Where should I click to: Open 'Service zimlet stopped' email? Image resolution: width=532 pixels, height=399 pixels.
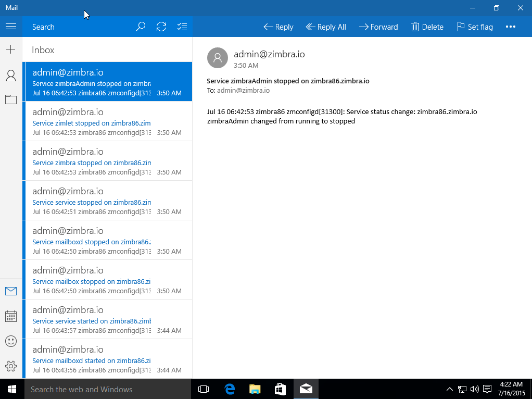107,121
